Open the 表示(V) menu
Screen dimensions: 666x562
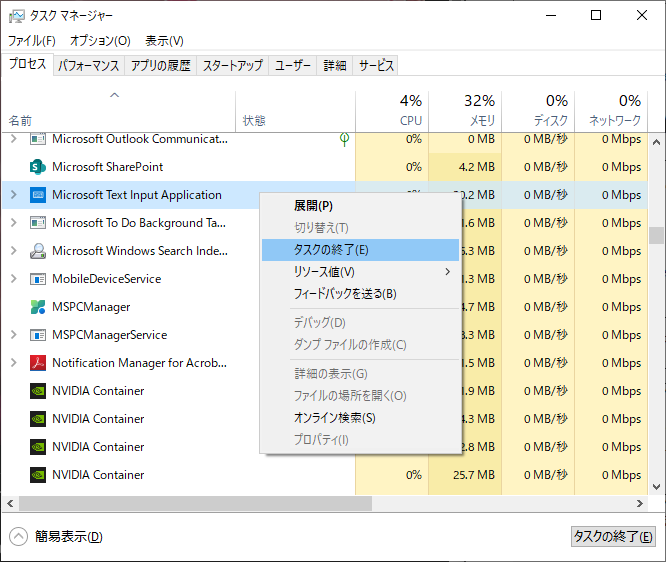pyautogui.click(x=164, y=41)
